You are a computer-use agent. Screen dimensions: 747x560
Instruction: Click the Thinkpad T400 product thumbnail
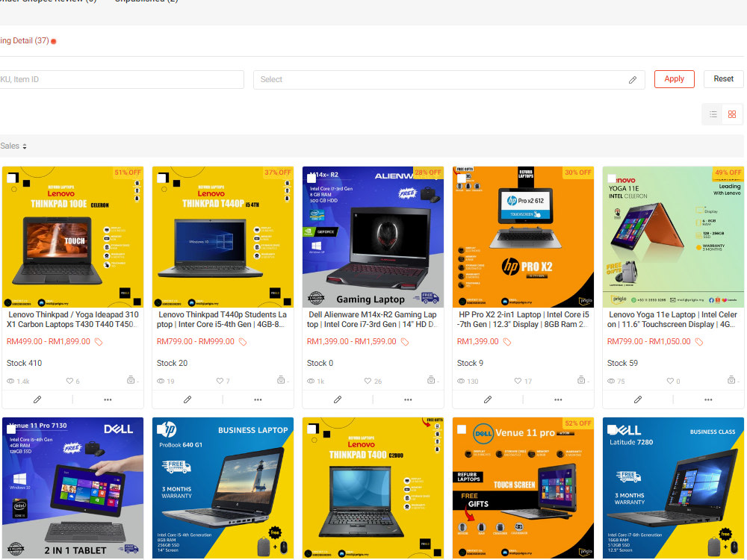(x=373, y=488)
